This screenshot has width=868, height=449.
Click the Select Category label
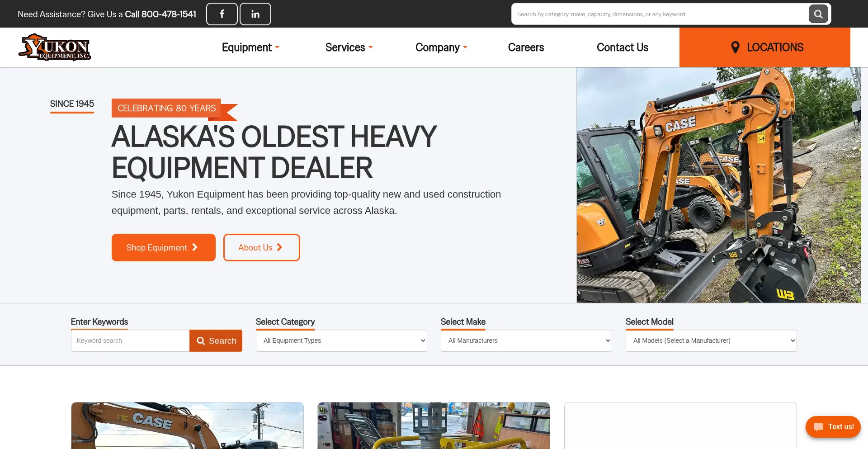285,321
